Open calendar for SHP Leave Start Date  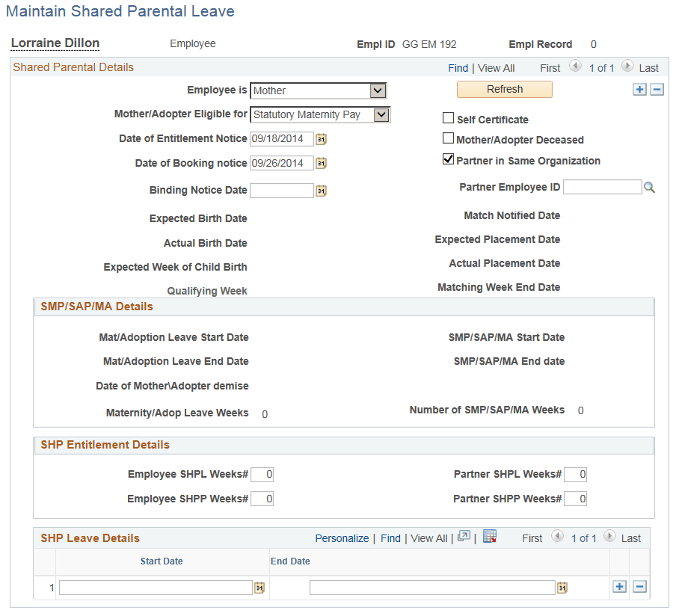259,587
